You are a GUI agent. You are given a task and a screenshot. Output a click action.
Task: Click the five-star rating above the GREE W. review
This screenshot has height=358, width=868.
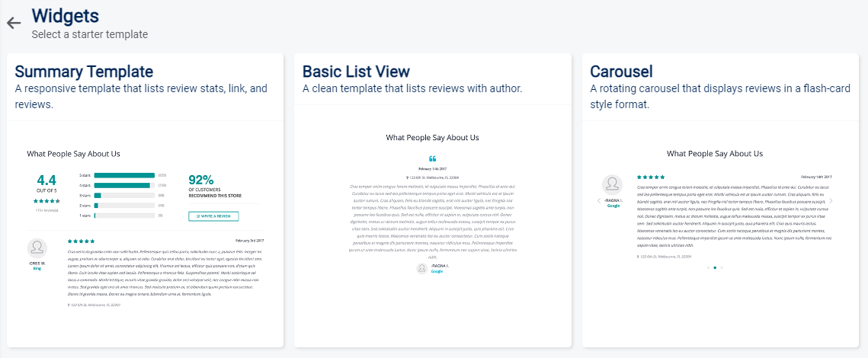82,240
